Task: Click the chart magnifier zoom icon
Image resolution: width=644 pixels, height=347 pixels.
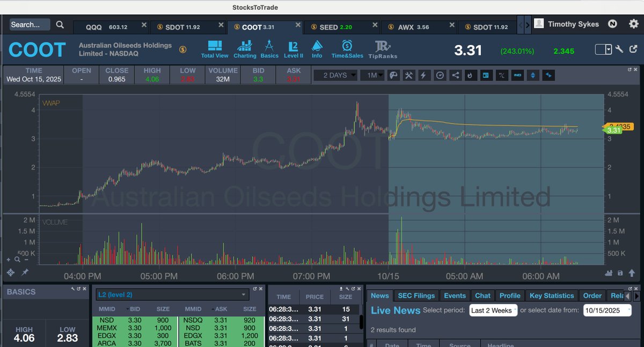Action: (x=17, y=260)
